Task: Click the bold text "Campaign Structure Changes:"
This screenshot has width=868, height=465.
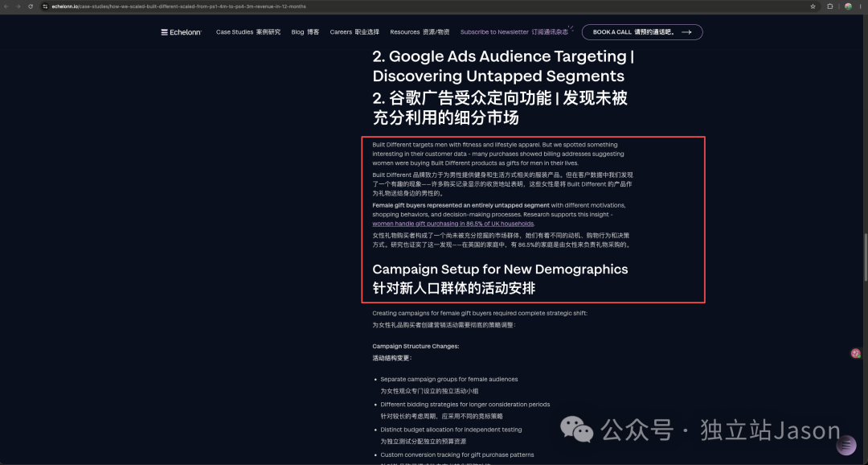Action: point(416,347)
